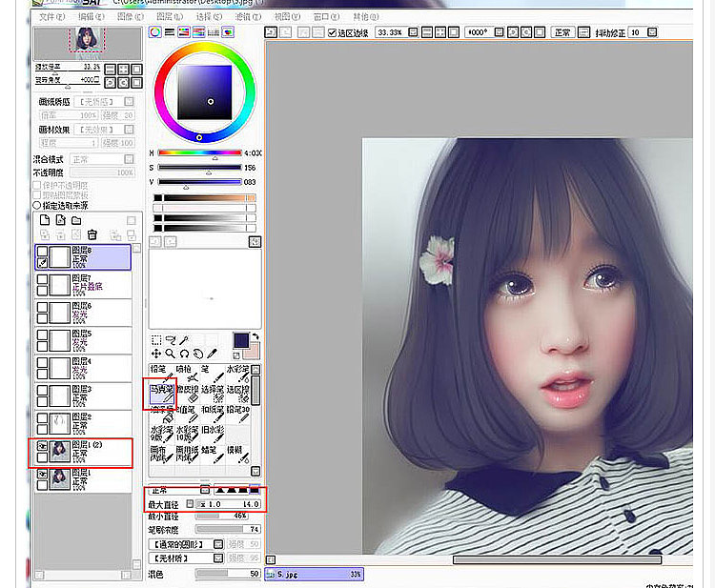This screenshot has width=715, height=588.
Task: Click the undo icon in toolbar
Action: 271,32
